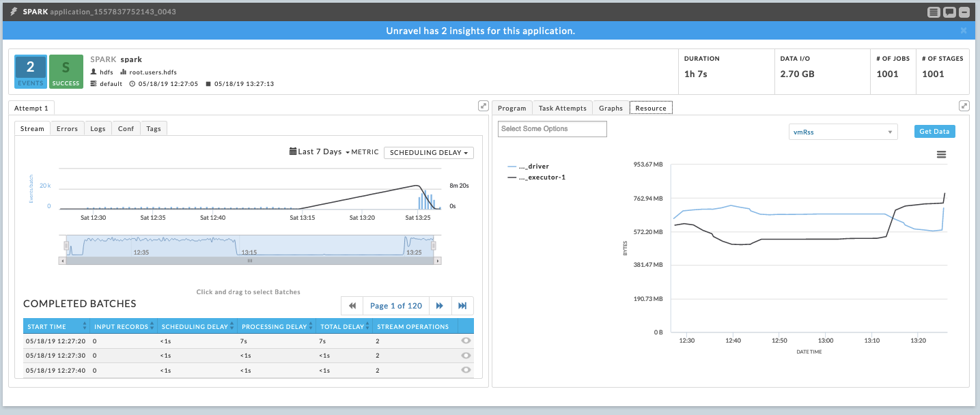Jump to last page of batches
Viewport: 980px width, 415px height.
[462, 306]
